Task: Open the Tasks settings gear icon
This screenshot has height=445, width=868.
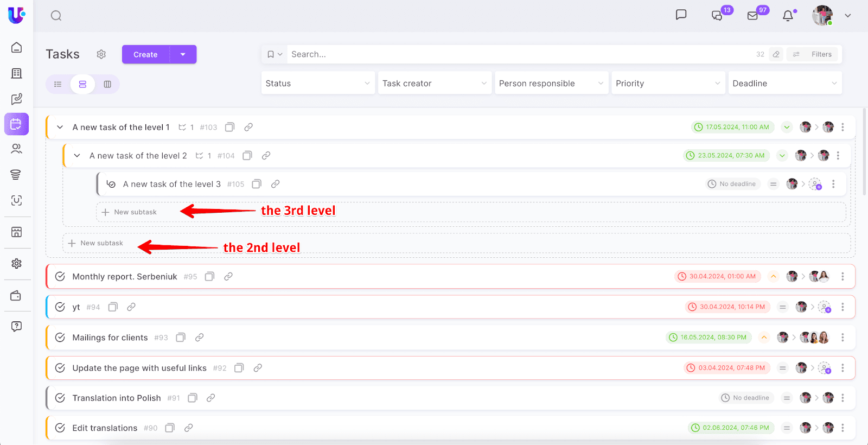Action: 101,54
